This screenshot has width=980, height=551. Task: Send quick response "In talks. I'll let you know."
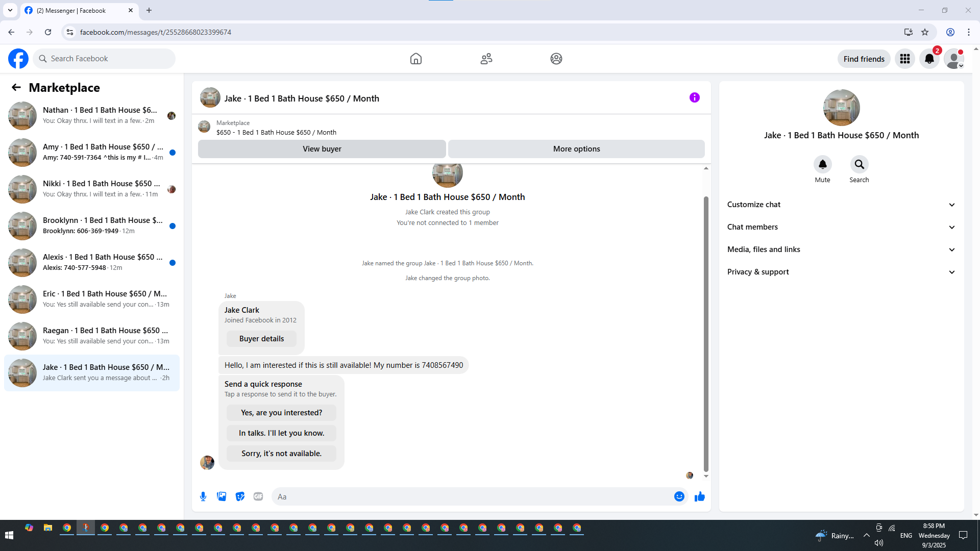(x=282, y=433)
